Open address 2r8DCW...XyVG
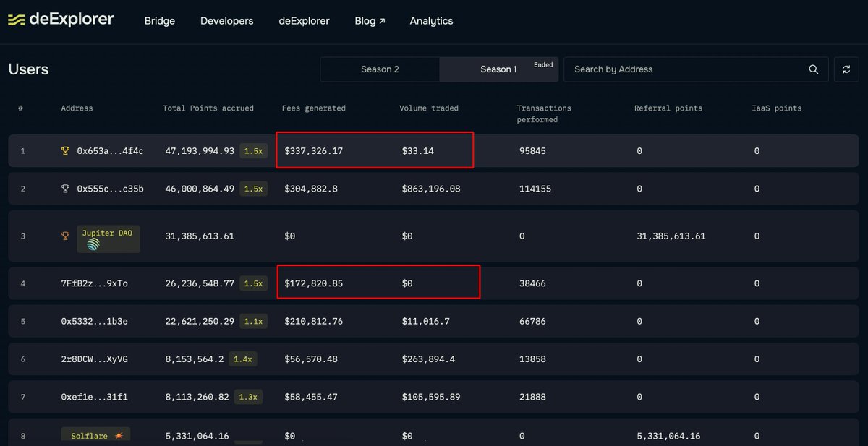 click(x=94, y=359)
